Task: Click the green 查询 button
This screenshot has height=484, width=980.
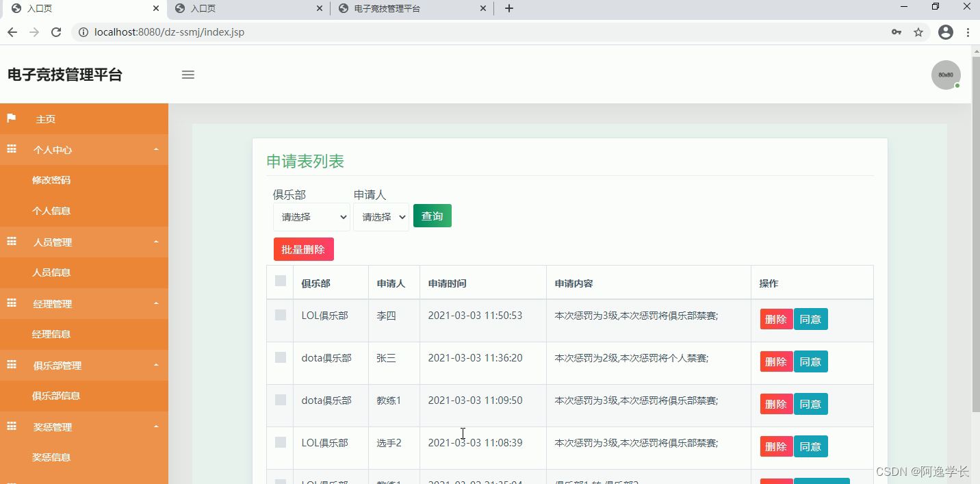Action: 433,216
